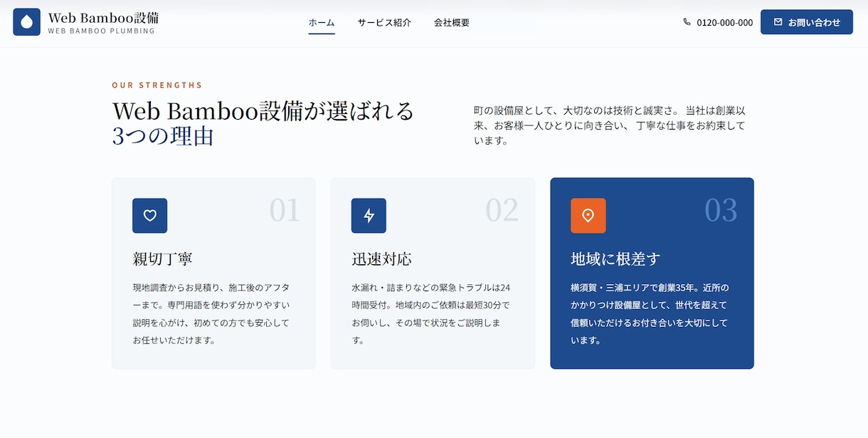Screen dimensions: 868x438
Task: Click the Web Bamboo設備 site title
Action: (x=104, y=17)
